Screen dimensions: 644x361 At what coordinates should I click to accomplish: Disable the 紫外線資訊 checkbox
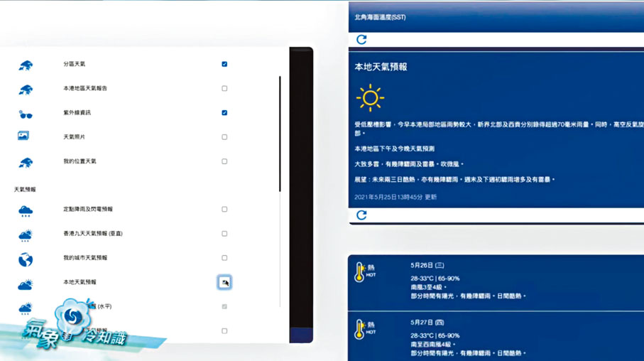(224, 113)
